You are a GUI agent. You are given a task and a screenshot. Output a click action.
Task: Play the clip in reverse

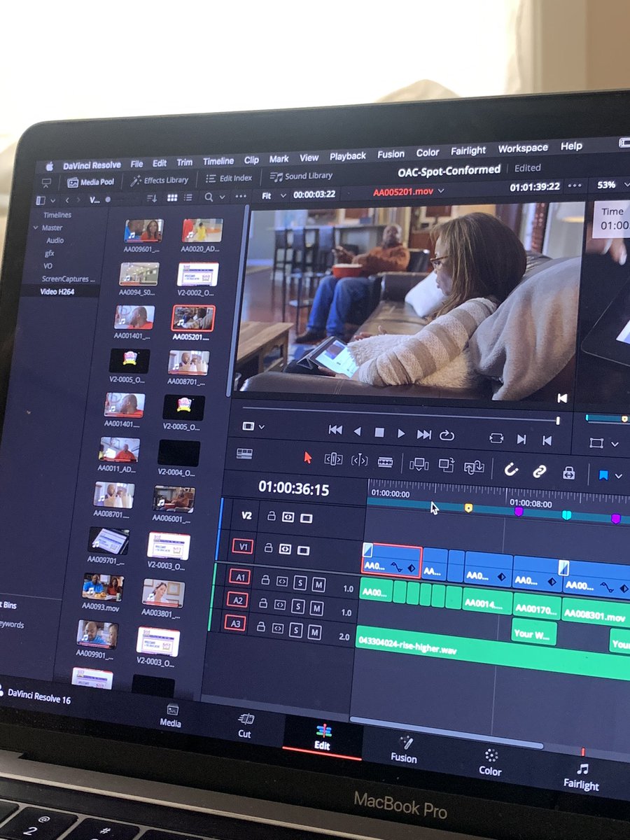pyautogui.click(x=357, y=433)
